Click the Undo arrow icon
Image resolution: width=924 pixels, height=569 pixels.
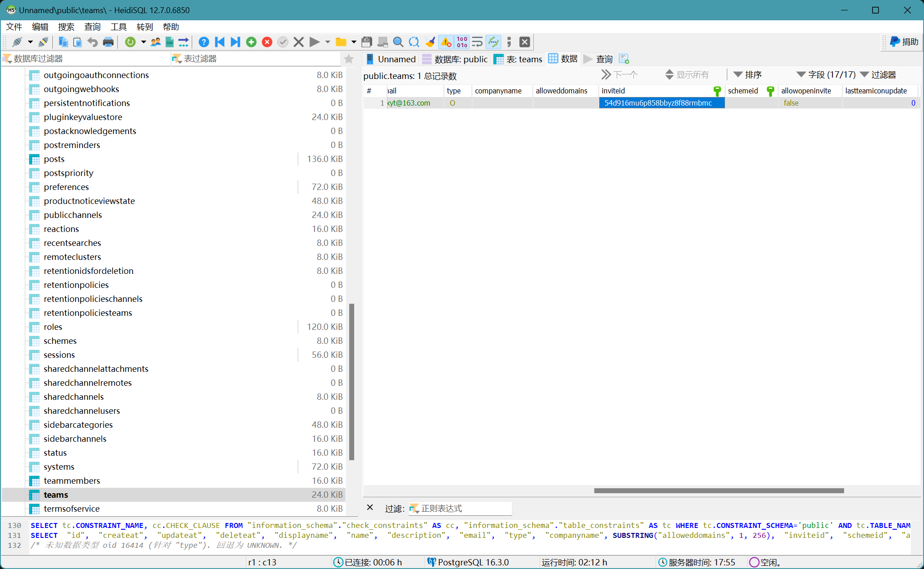click(92, 42)
